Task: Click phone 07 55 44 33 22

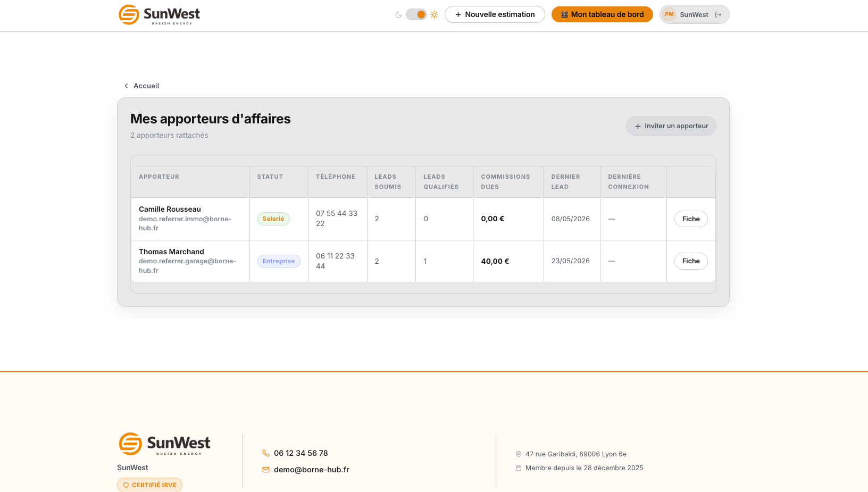Action: (x=337, y=219)
